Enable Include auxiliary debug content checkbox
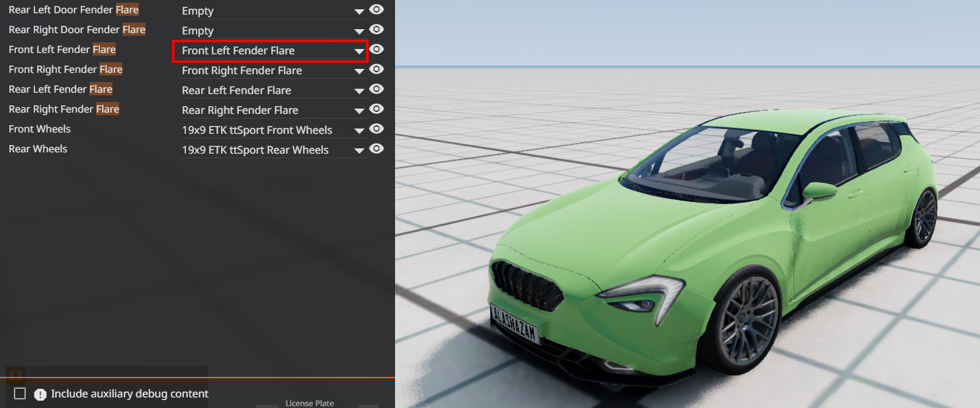Image resolution: width=980 pixels, height=408 pixels. click(x=20, y=393)
